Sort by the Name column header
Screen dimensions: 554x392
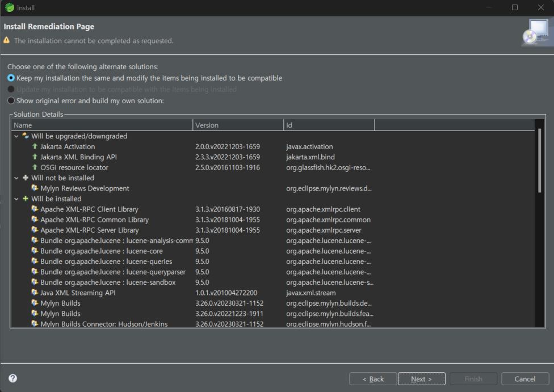102,125
